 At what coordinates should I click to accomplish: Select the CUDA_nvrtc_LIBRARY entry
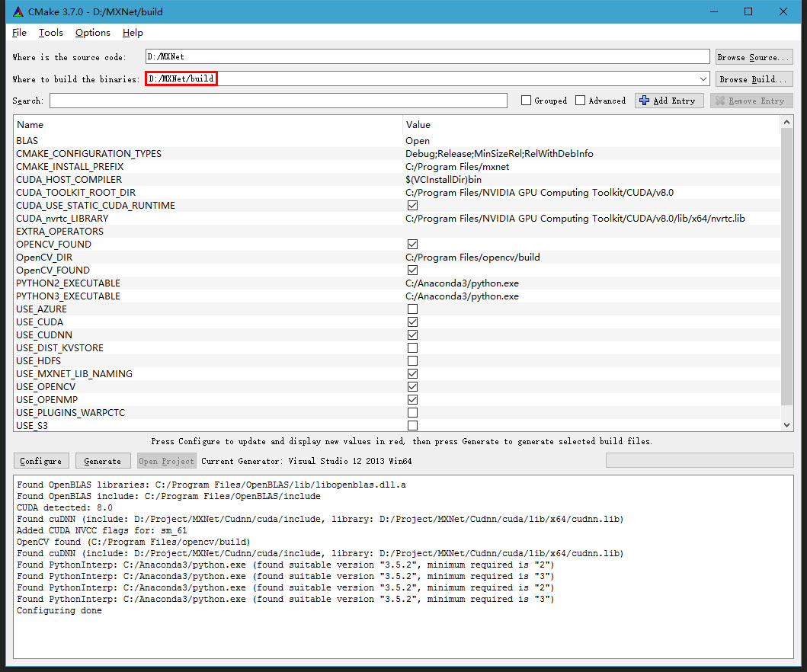[62, 218]
